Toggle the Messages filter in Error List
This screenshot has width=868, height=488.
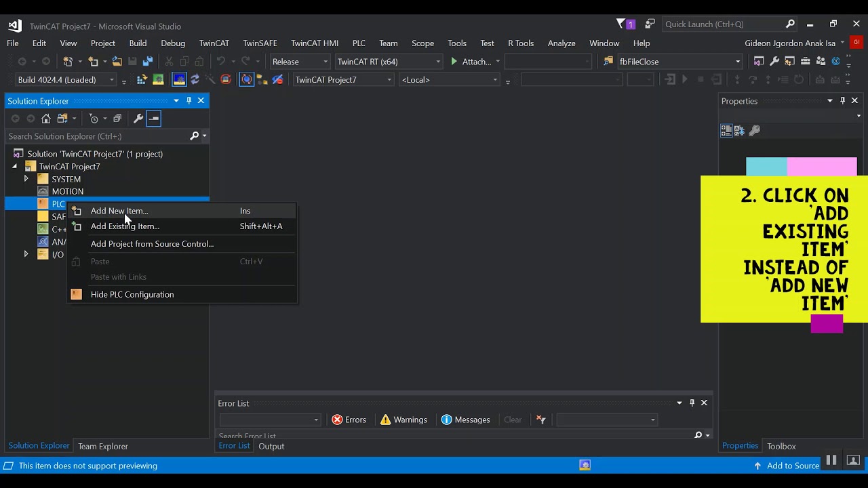(x=465, y=420)
